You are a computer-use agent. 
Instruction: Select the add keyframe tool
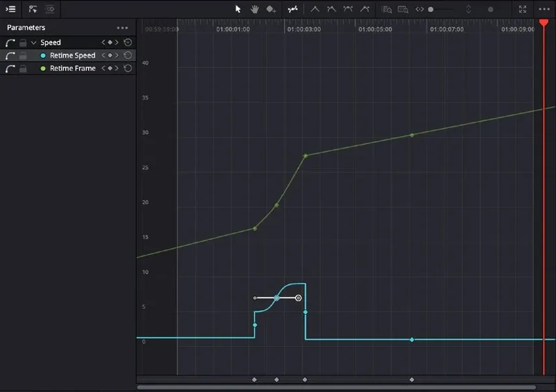coord(271,10)
